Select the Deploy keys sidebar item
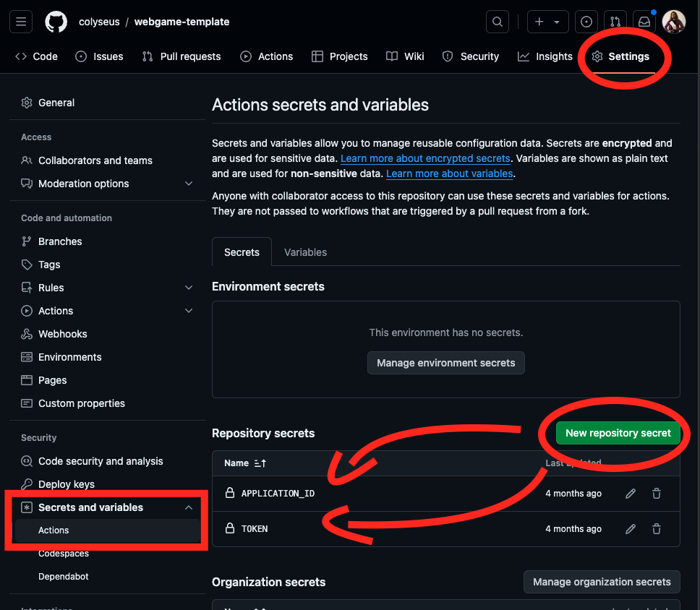The width and height of the screenshot is (700, 610). pyautogui.click(x=66, y=484)
